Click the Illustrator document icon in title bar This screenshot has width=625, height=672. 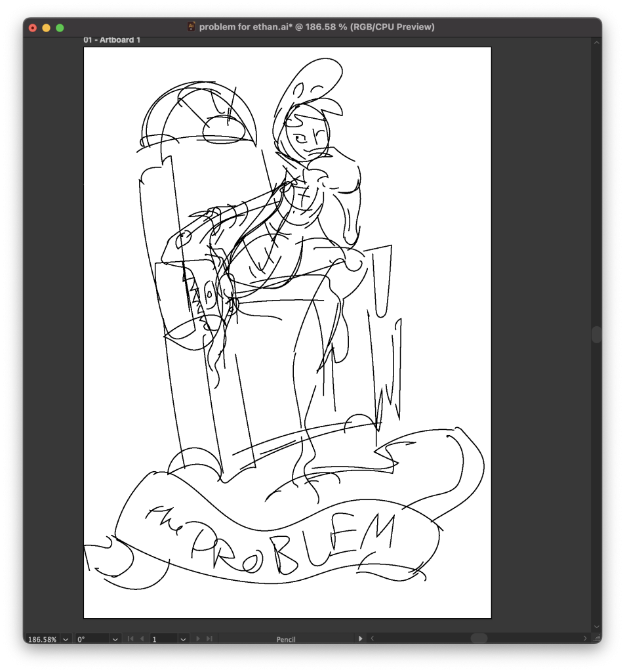(192, 27)
